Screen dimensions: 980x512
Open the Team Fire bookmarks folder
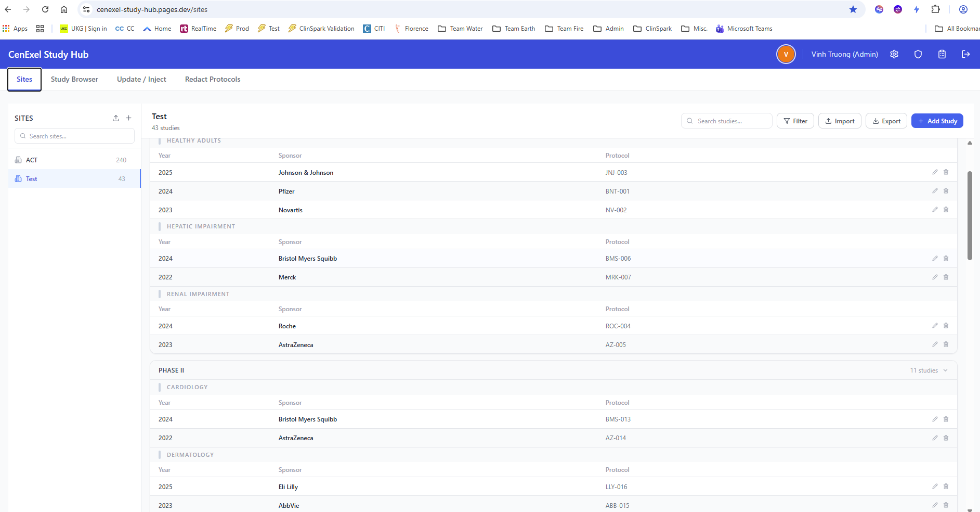point(564,29)
